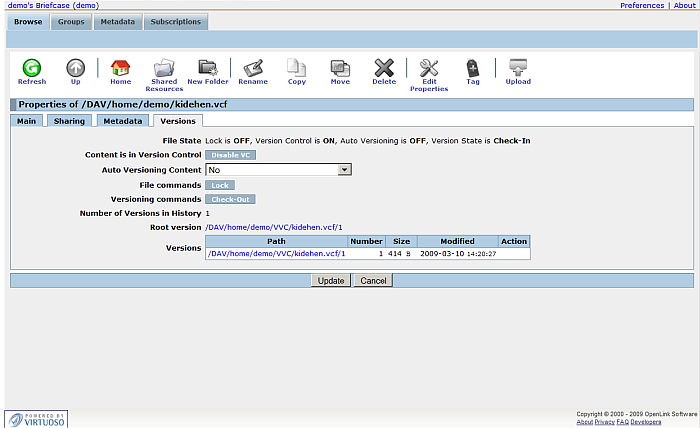Switch to the Groups tab
The image size is (700, 428).
point(71,21)
